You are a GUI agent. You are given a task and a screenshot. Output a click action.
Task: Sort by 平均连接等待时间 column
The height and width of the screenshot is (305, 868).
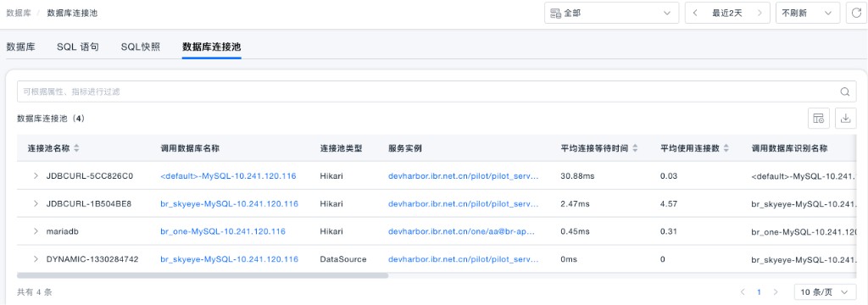635,148
